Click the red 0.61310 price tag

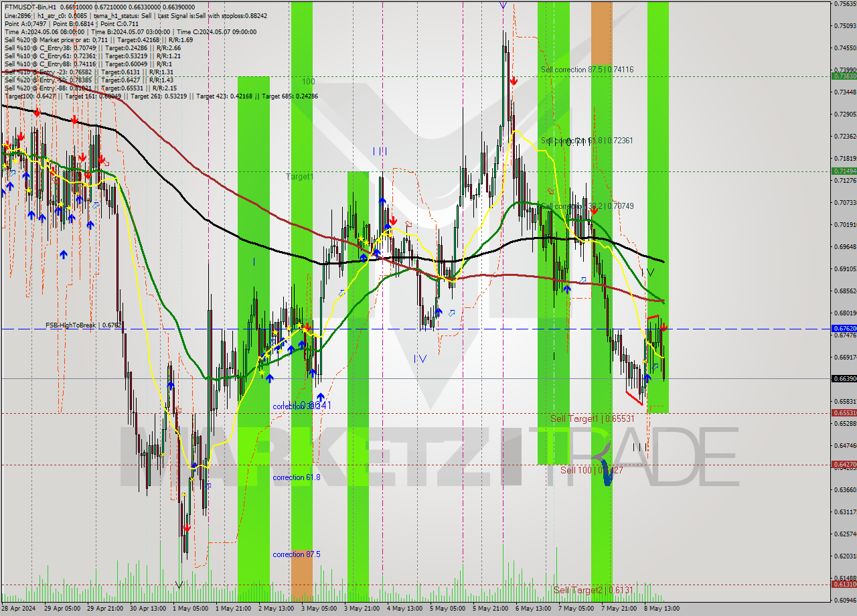pyautogui.click(x=844, y=585)
